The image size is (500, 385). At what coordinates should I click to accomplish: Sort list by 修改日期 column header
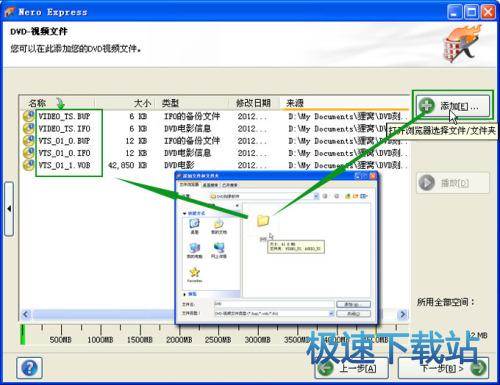254,103
